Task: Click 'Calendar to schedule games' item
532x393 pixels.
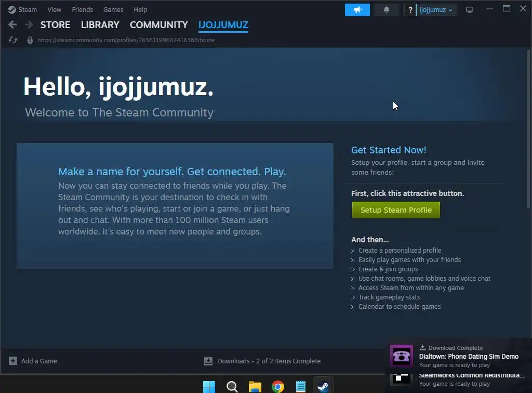Action: [x=400, y=307]
